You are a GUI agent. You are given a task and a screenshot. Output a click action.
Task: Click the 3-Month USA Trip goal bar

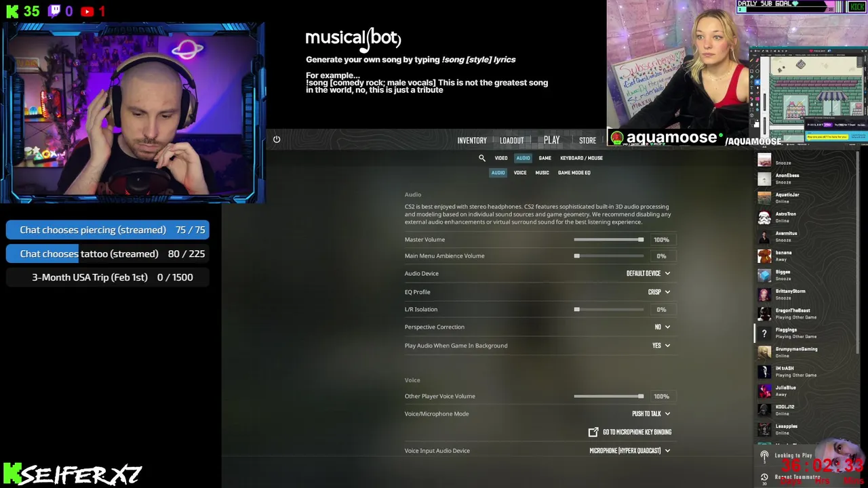pos(107,277)
